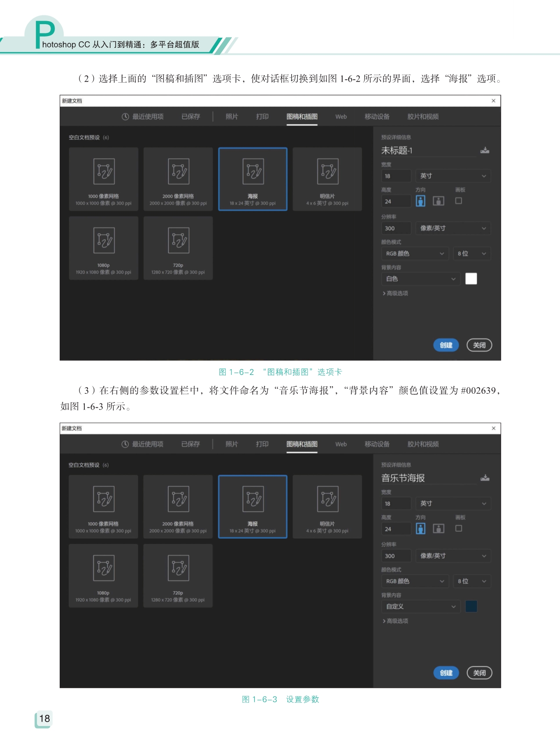Click save-preset icon beside 未标题-1 title
Screen dimensions: 560x755
484,150
